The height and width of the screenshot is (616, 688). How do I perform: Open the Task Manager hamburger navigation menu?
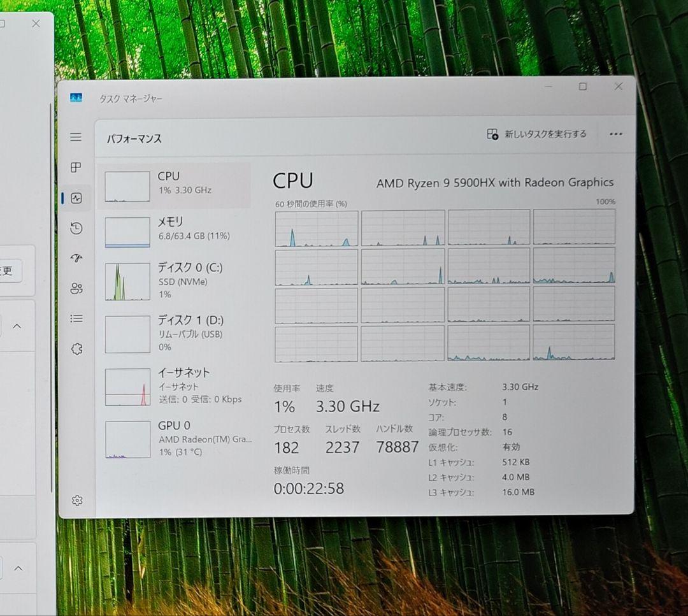pyautogui.click(x=76, y=137)
